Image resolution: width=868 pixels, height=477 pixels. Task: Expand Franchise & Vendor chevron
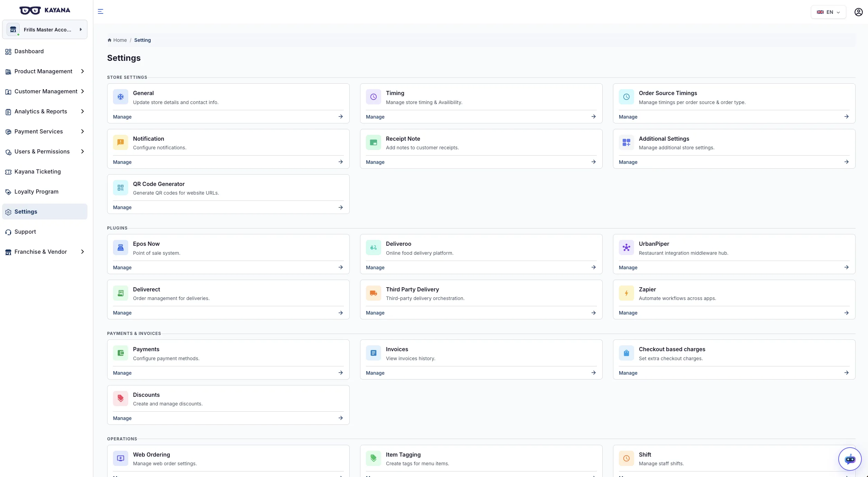82,252
